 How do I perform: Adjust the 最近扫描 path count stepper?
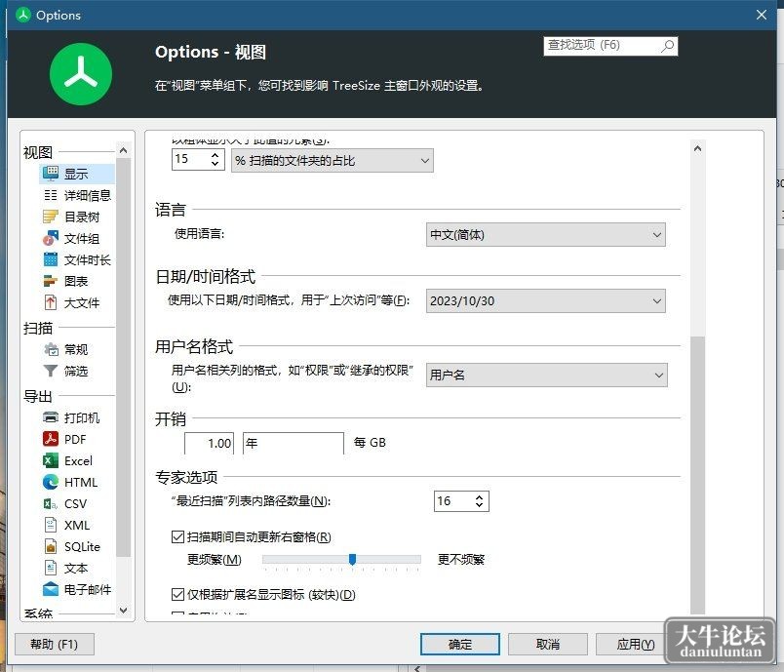[x=479, y=501]
